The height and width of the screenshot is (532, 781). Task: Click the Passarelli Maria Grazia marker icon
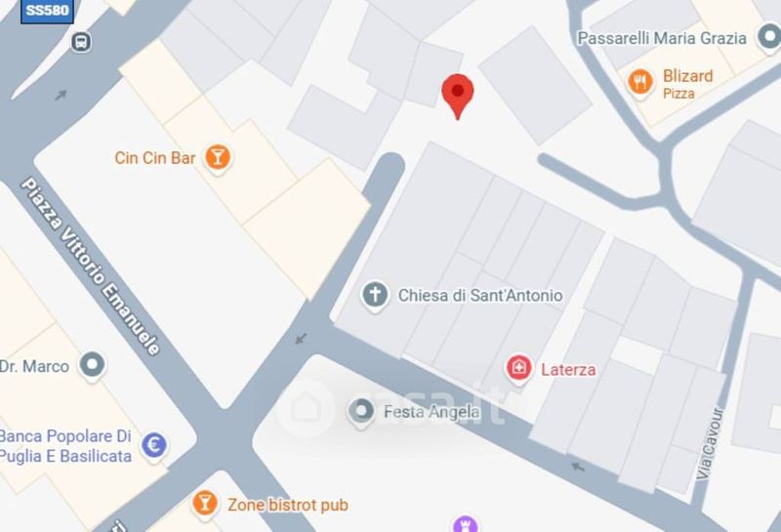pos(769,37)
